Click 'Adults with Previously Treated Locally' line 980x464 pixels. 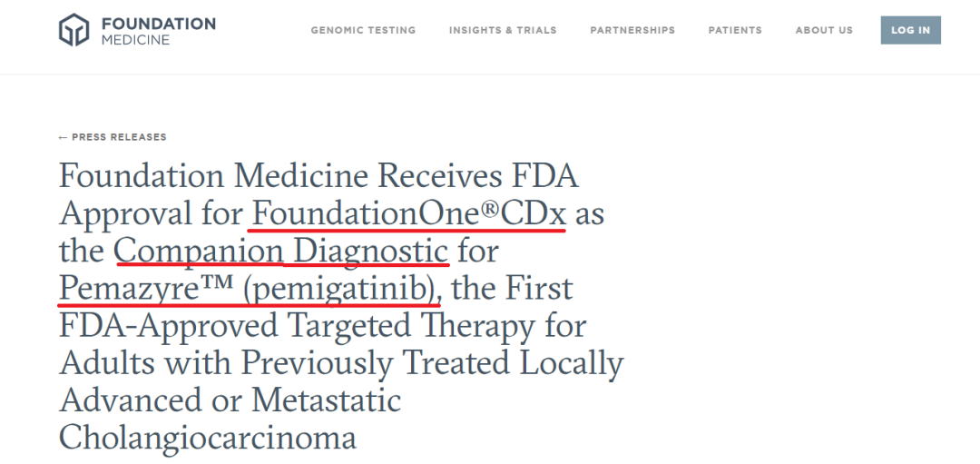coord(341,364)
